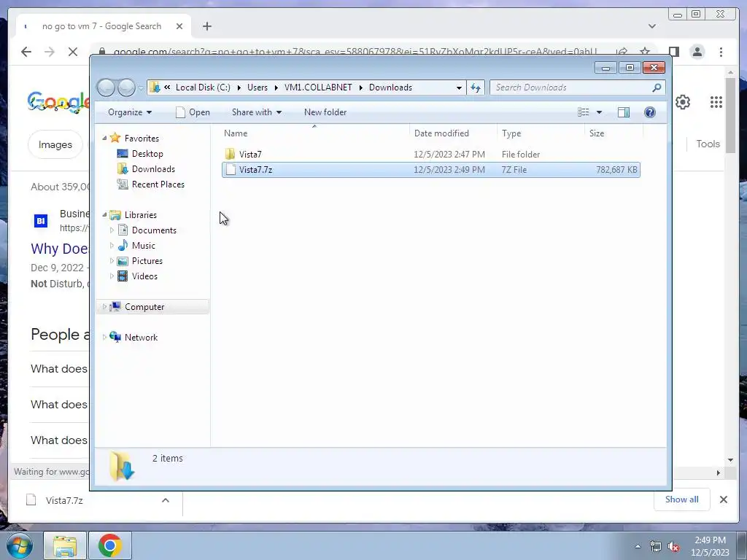Collapse the Favorites tree group
The width and height of the screenshot is (747, 560).
click(104, 138)
